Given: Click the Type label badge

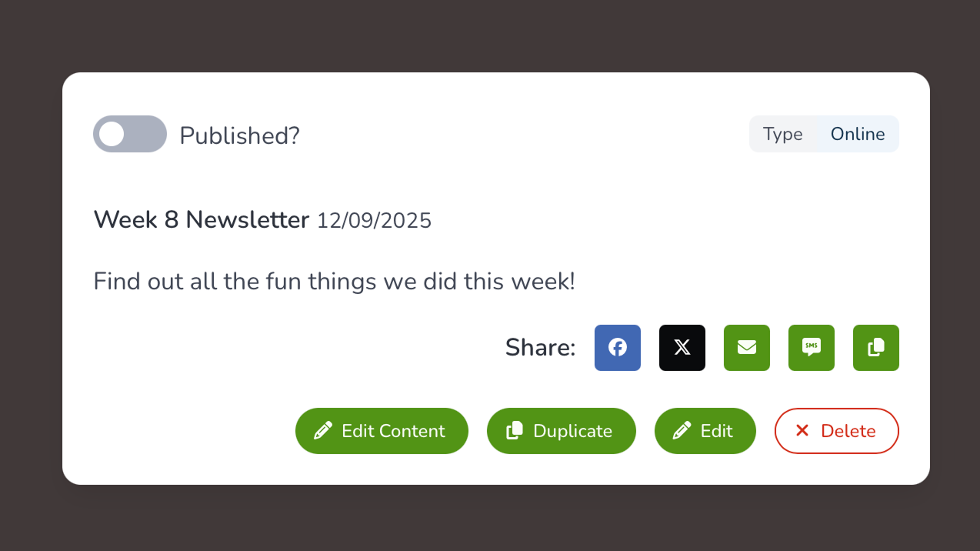Looking at the screenshot, I should coord(783,134).
